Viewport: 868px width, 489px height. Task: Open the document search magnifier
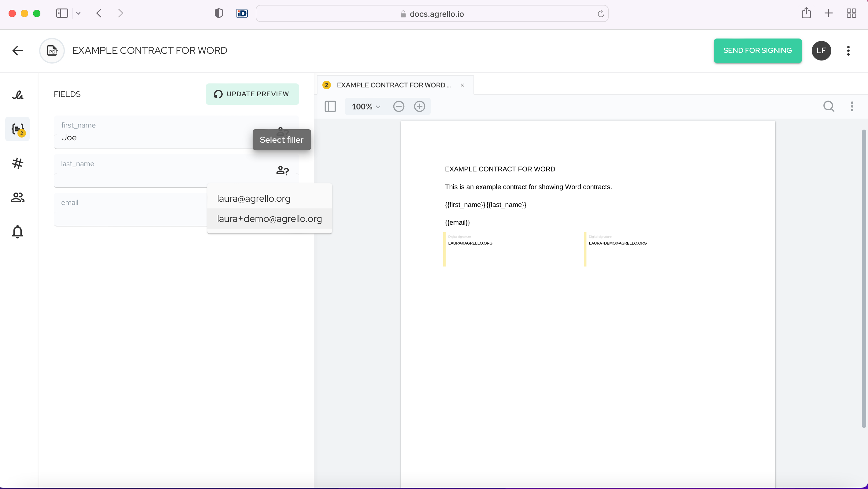pos(829,106)
